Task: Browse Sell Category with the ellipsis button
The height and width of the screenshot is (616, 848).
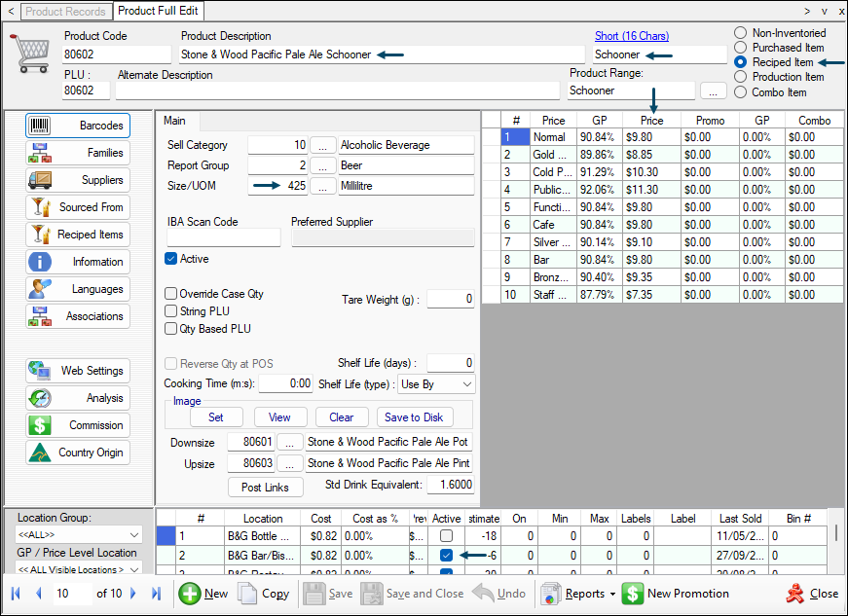Action: [323, 145]
